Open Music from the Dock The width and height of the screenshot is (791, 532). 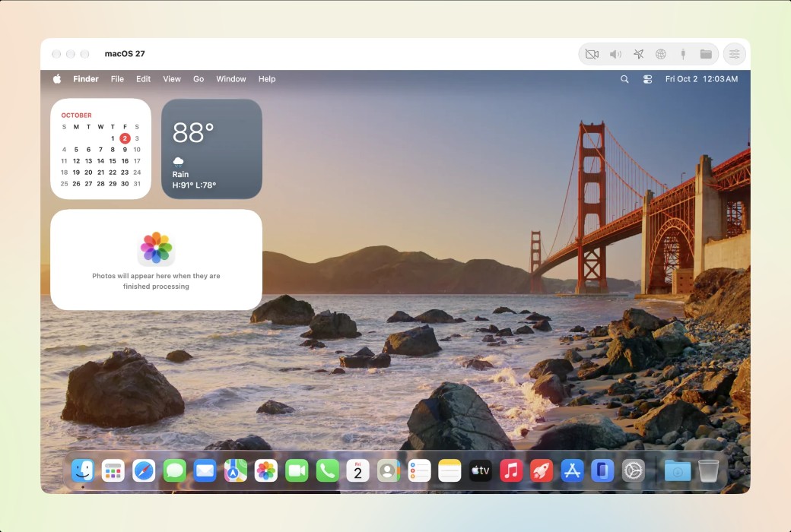click(511, 471)
